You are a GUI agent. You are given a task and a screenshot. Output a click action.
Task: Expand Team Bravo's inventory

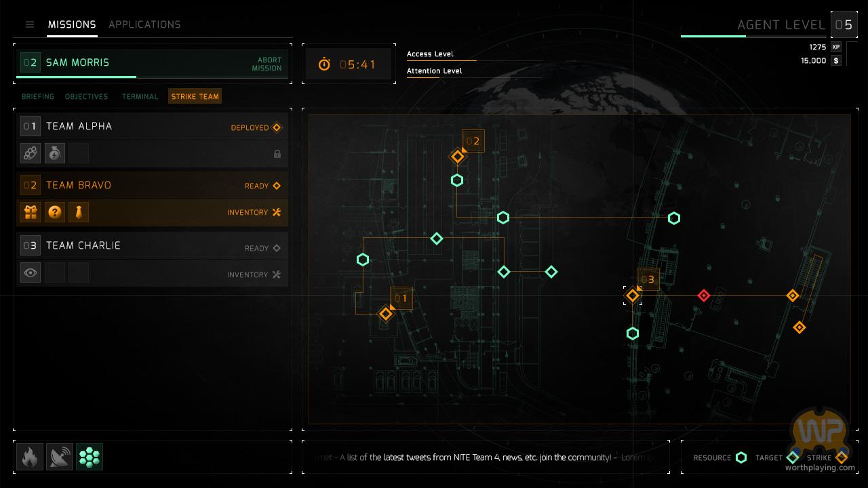[254, 213]
